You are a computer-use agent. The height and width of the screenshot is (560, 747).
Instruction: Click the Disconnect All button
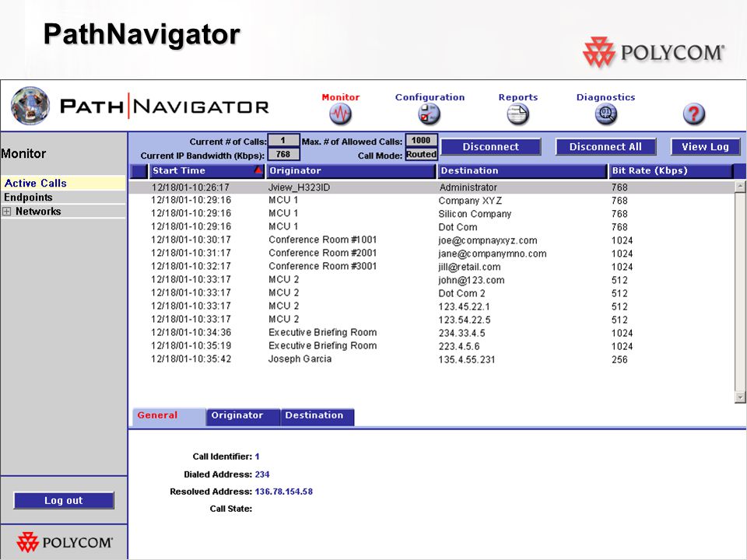[x=605, y=147]
